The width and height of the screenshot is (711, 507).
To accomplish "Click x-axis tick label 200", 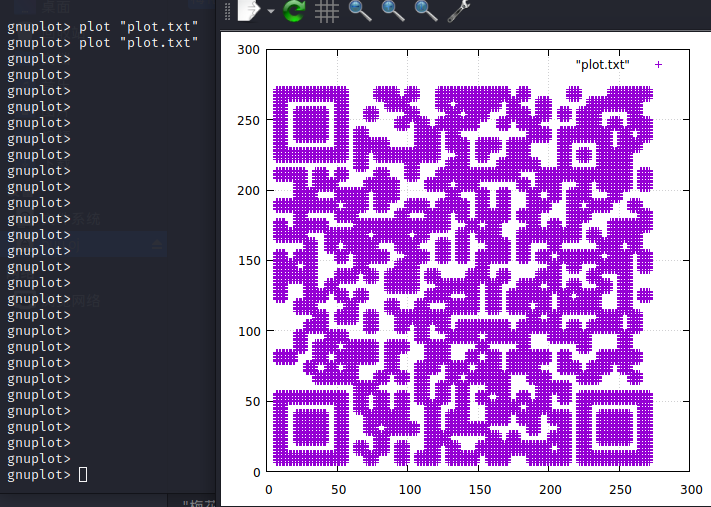I will click(550, 490).
